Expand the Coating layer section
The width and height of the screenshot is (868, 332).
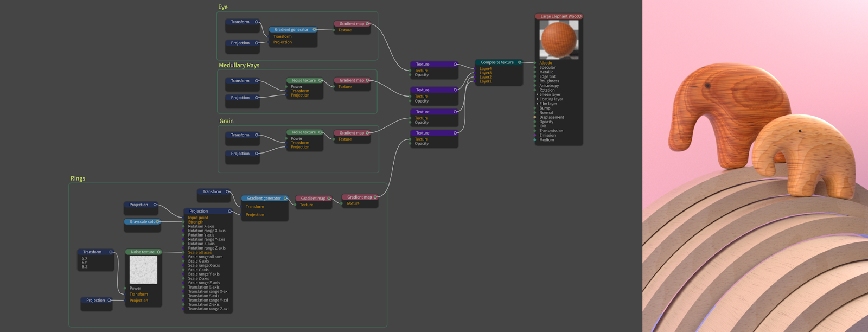538,99
